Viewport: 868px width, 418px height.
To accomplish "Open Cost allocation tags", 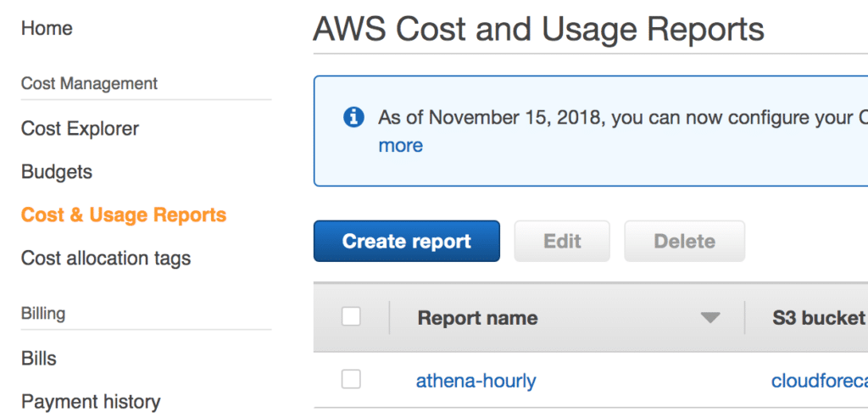I will tap(106, 258).
